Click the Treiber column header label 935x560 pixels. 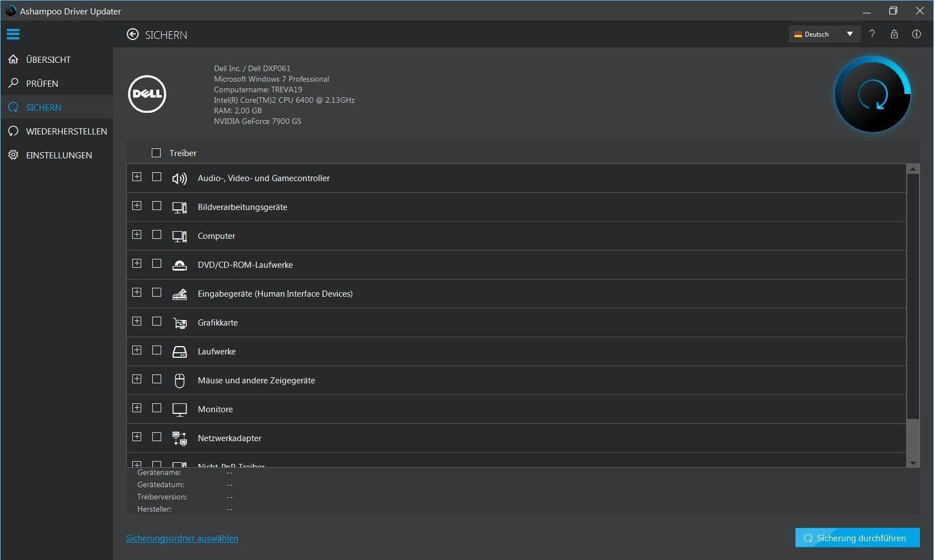click(x=183, y=153)
